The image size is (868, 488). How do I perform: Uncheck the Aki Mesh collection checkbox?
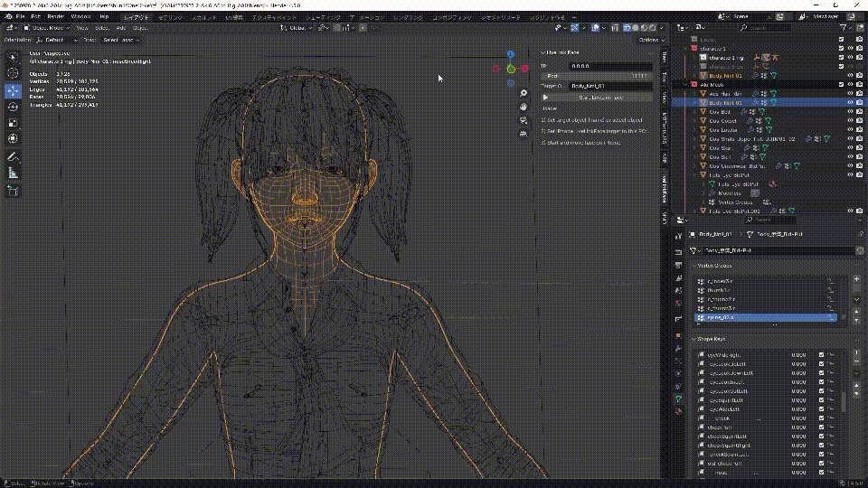coord(841,84)
